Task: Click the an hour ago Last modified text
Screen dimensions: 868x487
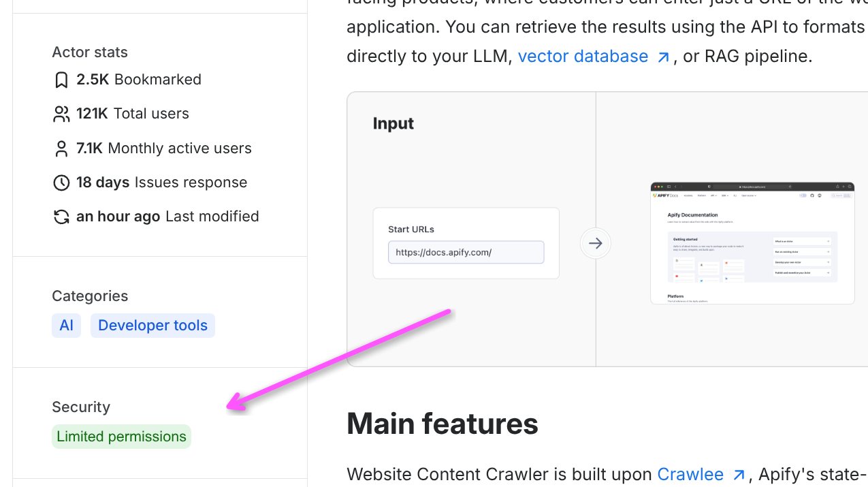Action: pyautogui.click(x=167, y=217)
